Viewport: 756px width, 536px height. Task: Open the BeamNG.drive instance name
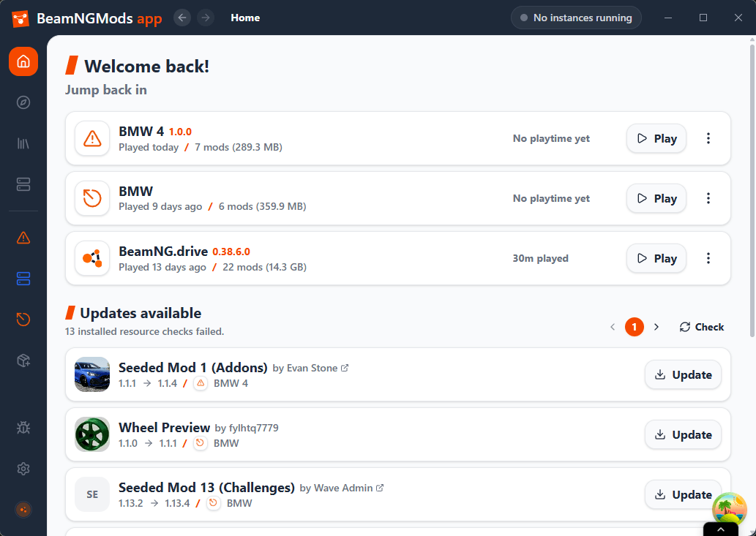163,252
